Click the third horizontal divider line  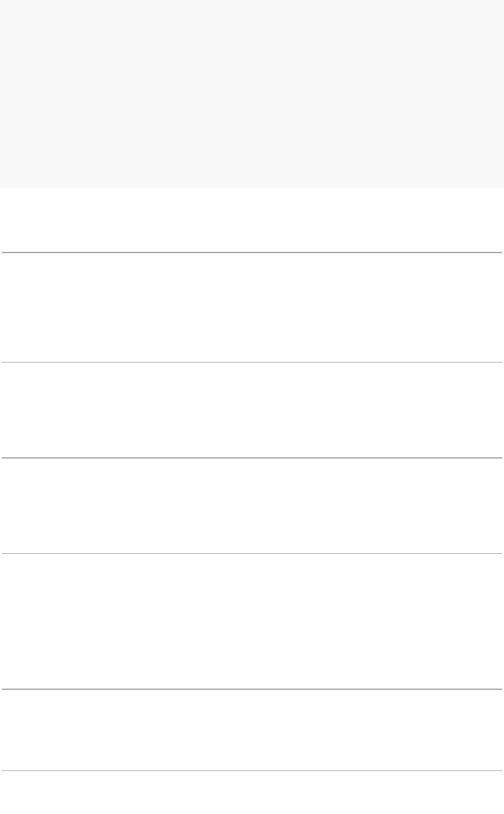252,457
